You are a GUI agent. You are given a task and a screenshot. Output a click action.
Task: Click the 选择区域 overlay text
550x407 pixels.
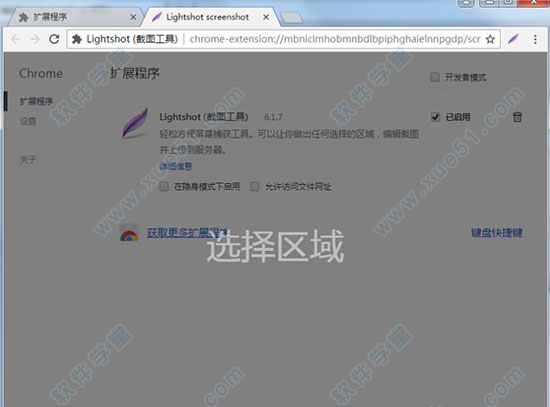pos(275,247)
